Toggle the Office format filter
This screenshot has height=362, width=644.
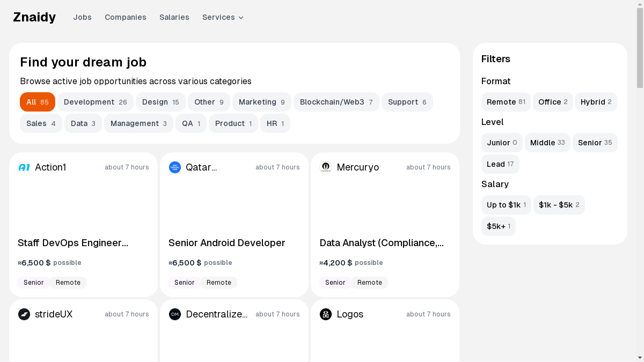[x=552, y=102]
